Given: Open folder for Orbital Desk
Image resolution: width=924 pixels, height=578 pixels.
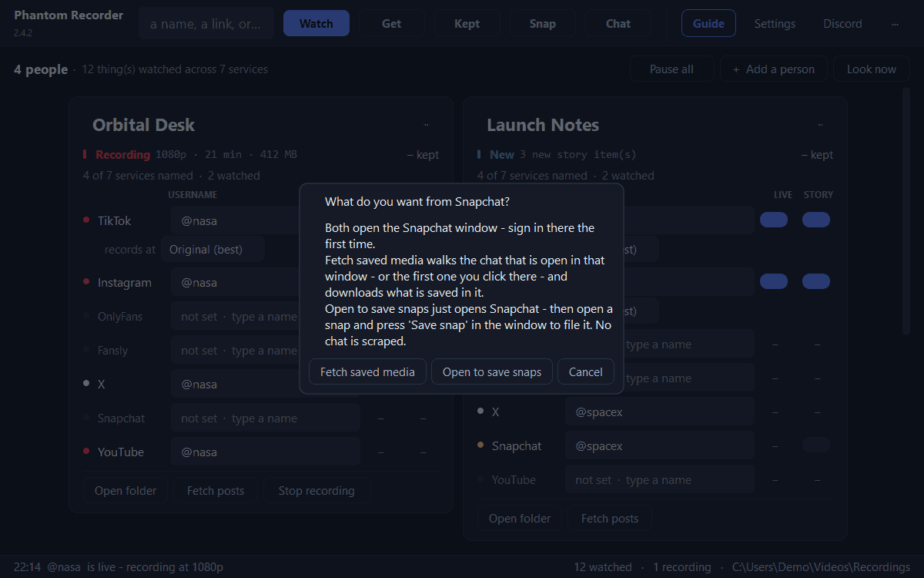Looking at the screenshot, I should tap(126, 491).
